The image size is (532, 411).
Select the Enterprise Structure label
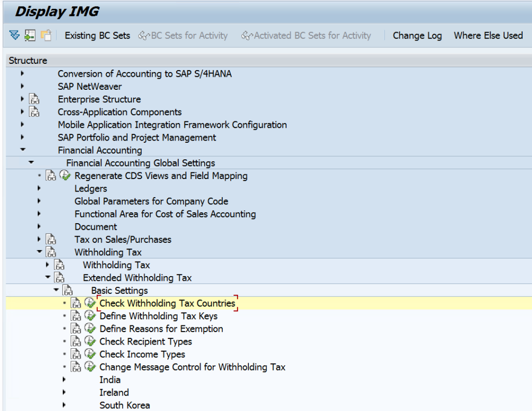pyautogui.click(x=99, y=99)
